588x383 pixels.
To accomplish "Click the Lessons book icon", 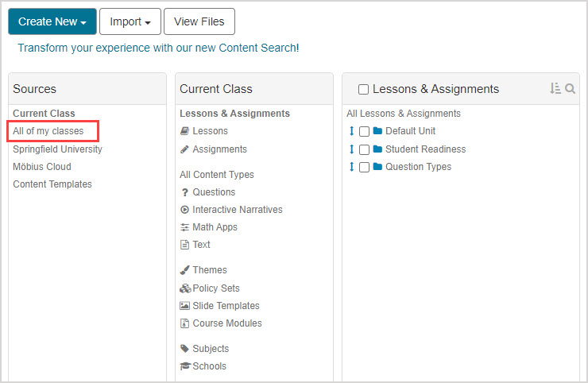I will [x=185, y=131].
